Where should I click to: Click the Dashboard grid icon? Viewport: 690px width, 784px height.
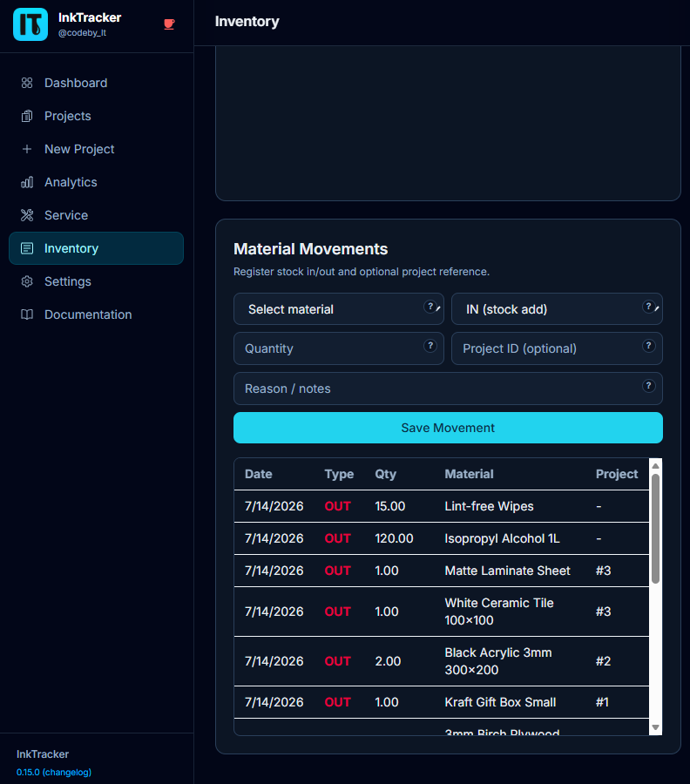click(27, 83)
